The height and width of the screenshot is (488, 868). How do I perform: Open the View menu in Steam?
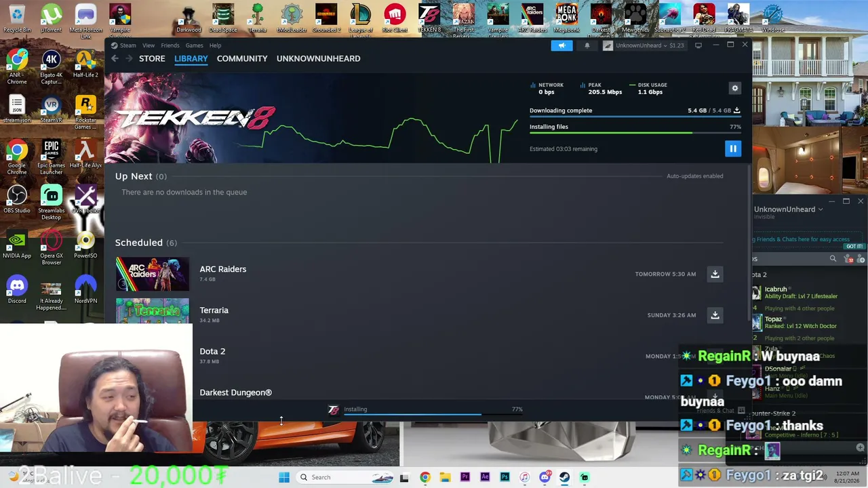[149, 45]
